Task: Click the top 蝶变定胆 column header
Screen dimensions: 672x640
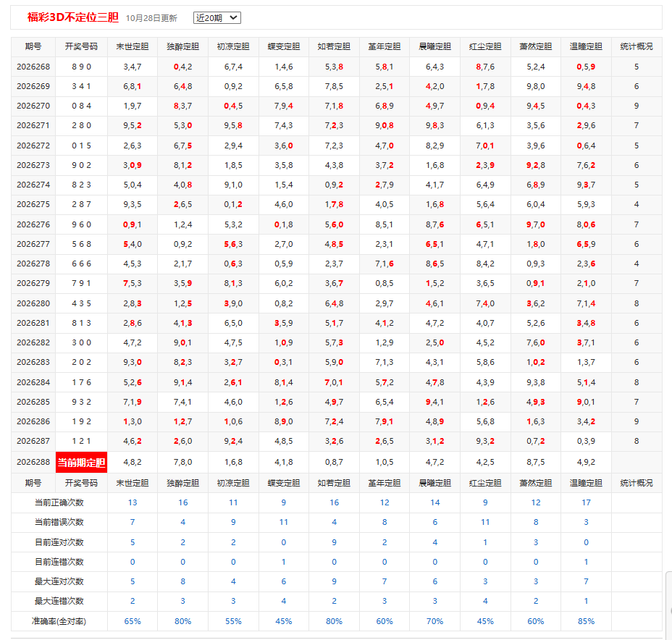Action: tap(284, 46)
